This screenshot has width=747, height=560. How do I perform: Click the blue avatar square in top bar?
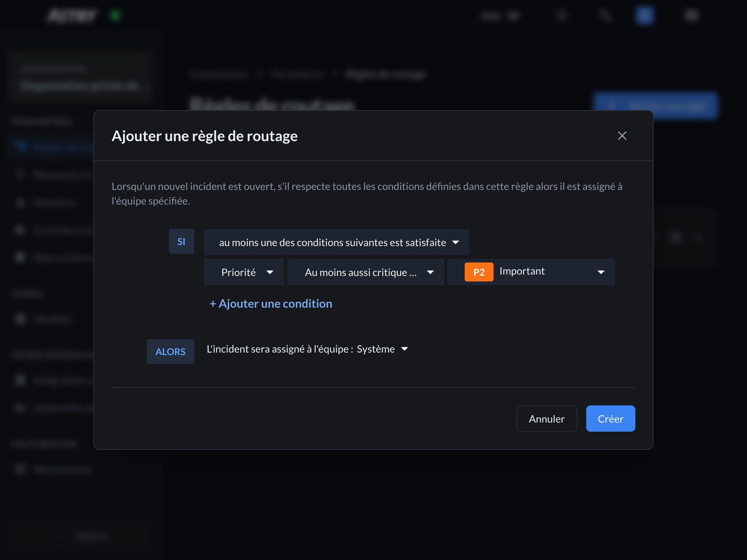[x=645, y=15]
